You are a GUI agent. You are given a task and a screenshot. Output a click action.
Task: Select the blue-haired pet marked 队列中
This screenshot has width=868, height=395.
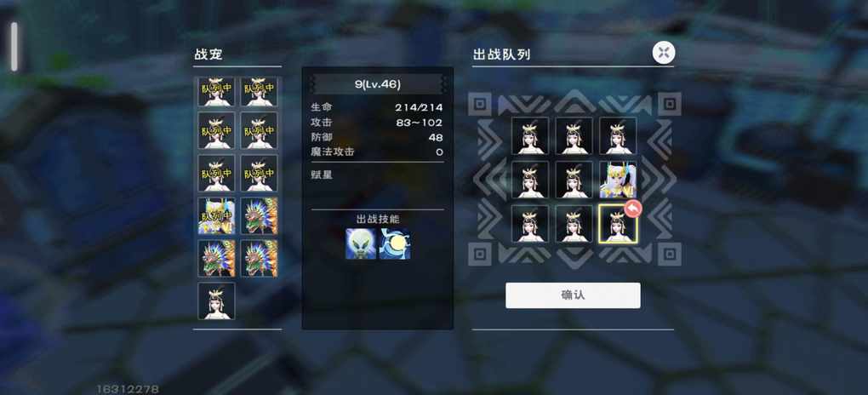(216, 215)
